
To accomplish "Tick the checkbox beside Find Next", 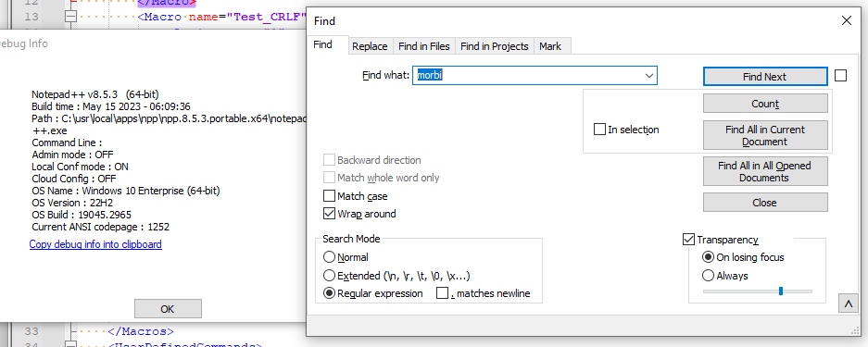I will coord(840,76).
